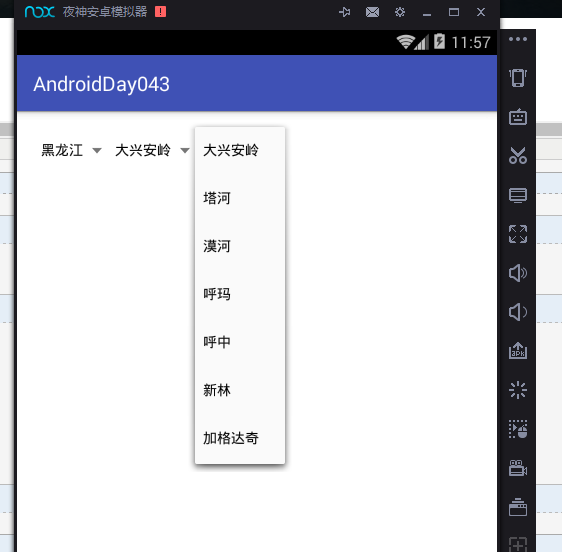
Task: Click the 11:57 clock in status bar
Action: point(471,43)
